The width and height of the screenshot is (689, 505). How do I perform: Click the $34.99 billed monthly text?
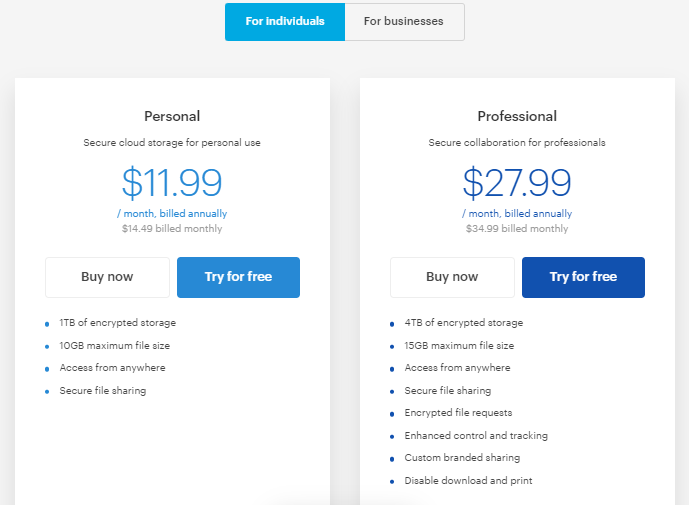(517, 229)
